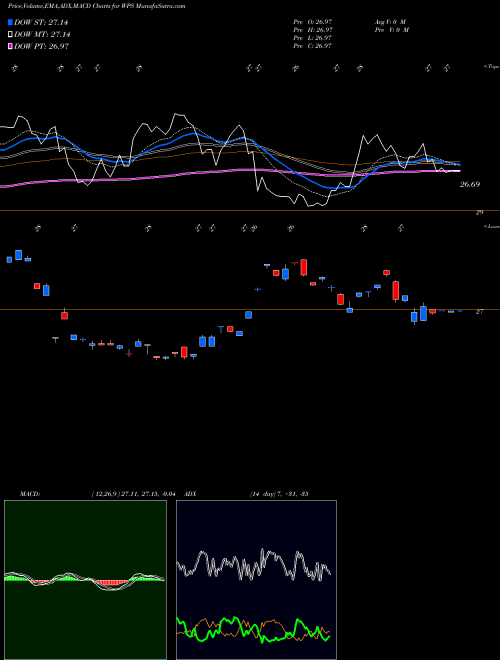Screen dimensions: 500x660
Task: Click the chart title mentioning MunafaSutra.com
Action: coord(96,6)
